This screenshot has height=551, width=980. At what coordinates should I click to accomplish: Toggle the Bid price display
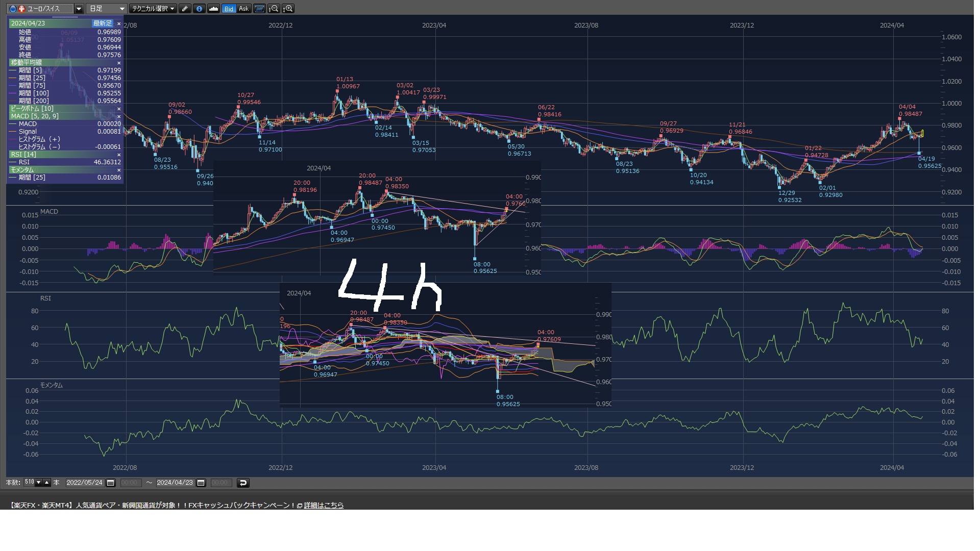point(229,9)
